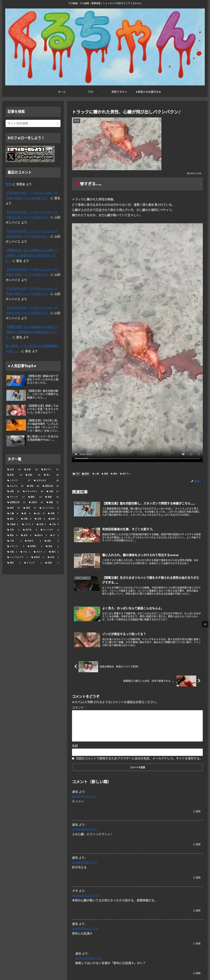Open the X follow banner @Curuchan_com
The width and height of the screenshot is (210, 980).
pyautogui.click(x=30, y=154)
